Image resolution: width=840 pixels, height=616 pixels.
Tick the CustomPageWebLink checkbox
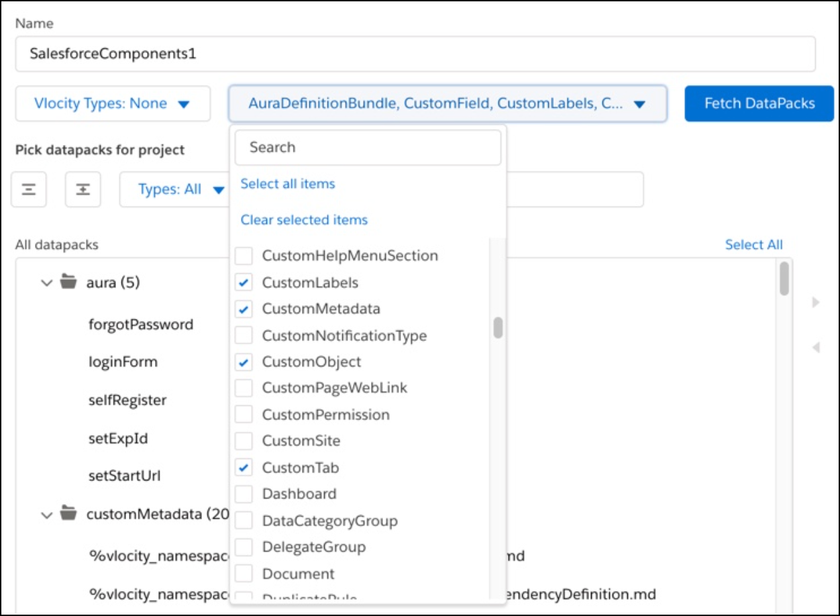pos(244,388)
